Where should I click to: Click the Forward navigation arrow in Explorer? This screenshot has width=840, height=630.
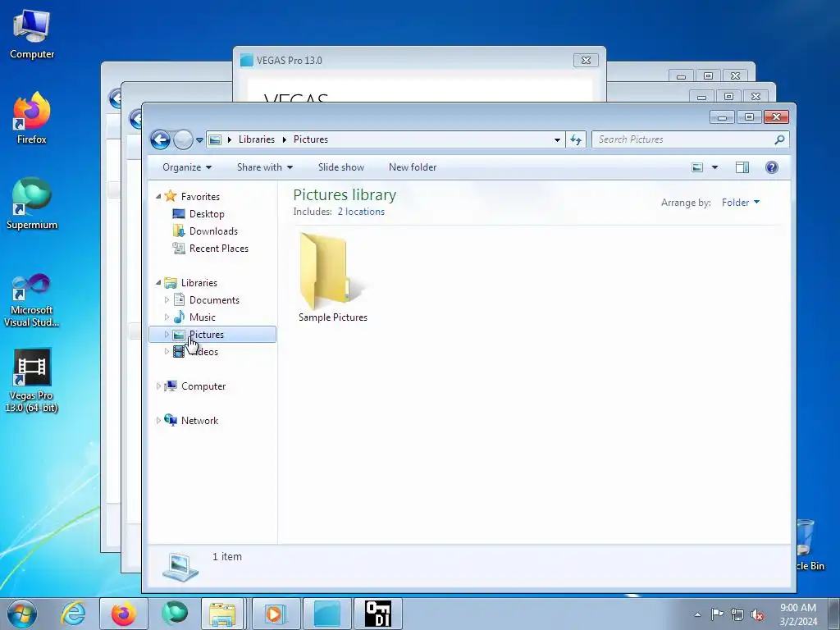[183, 139]
